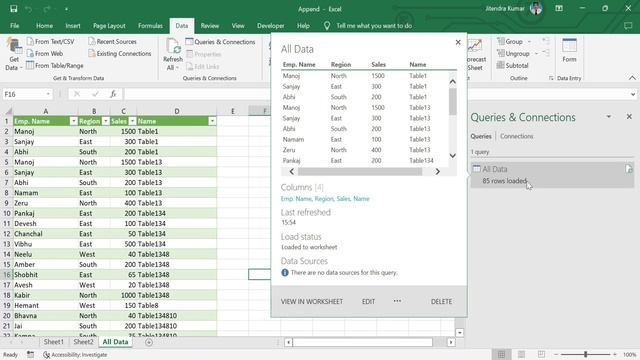The image size is (640, 360).
Task: Click the Select All corner of grid
Action: 8,111
